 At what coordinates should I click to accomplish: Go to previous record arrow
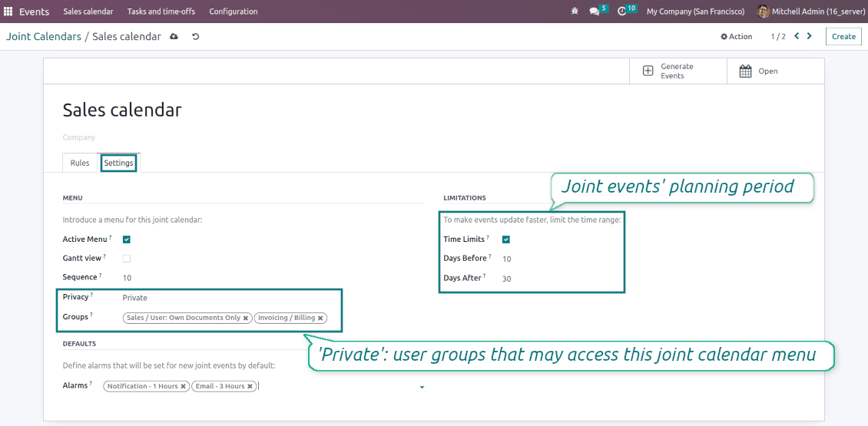797,36
